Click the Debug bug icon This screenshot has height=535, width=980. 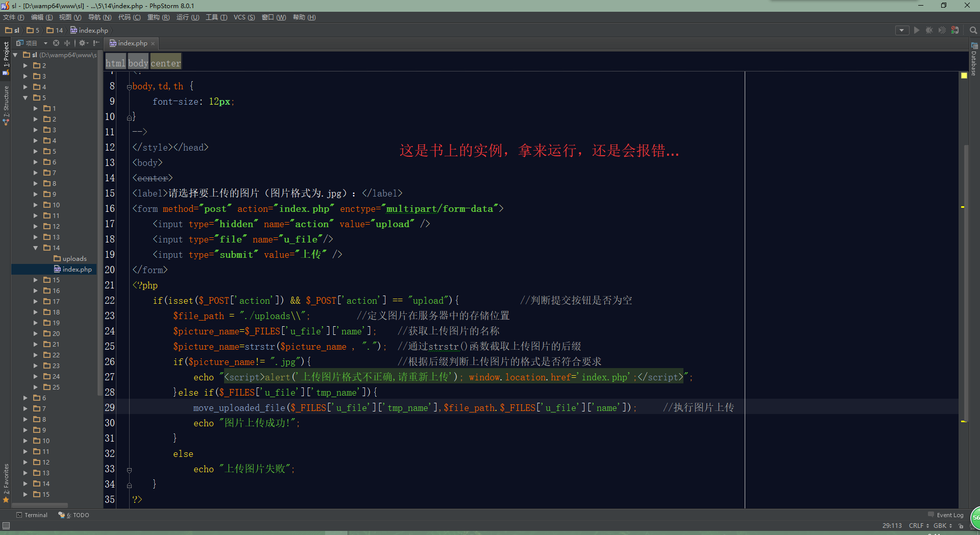[x=929, y=30]
